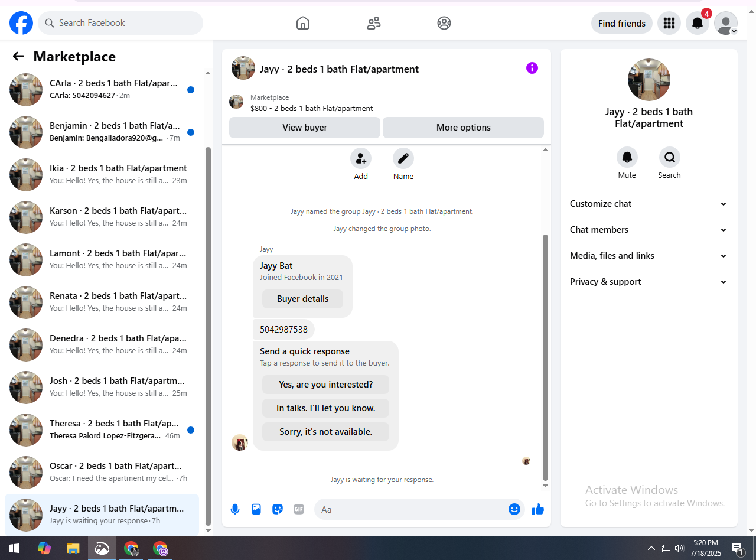The height and width of the screenshot is (560, 756).
Task: Expand Customize chat section
Action: 649,204
